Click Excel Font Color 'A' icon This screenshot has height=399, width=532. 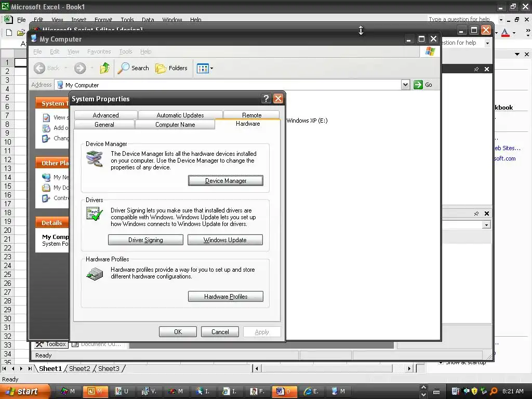point(505,33)
